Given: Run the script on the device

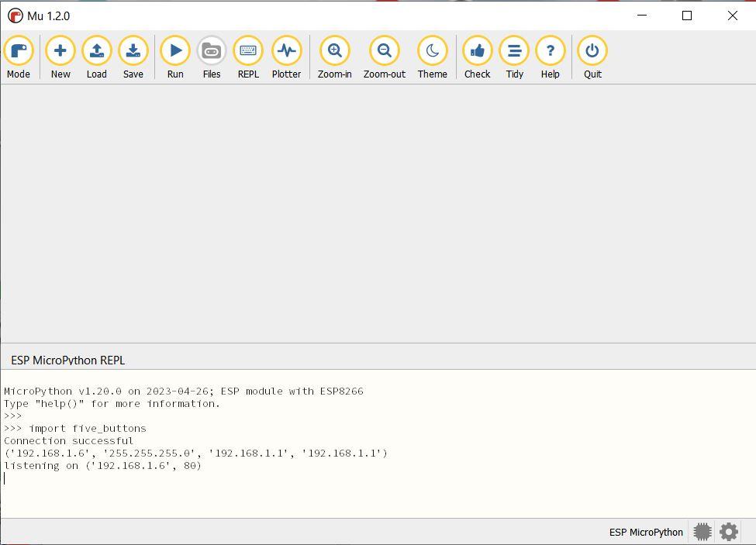Looking at the screenshot, I should pos(175,57).
